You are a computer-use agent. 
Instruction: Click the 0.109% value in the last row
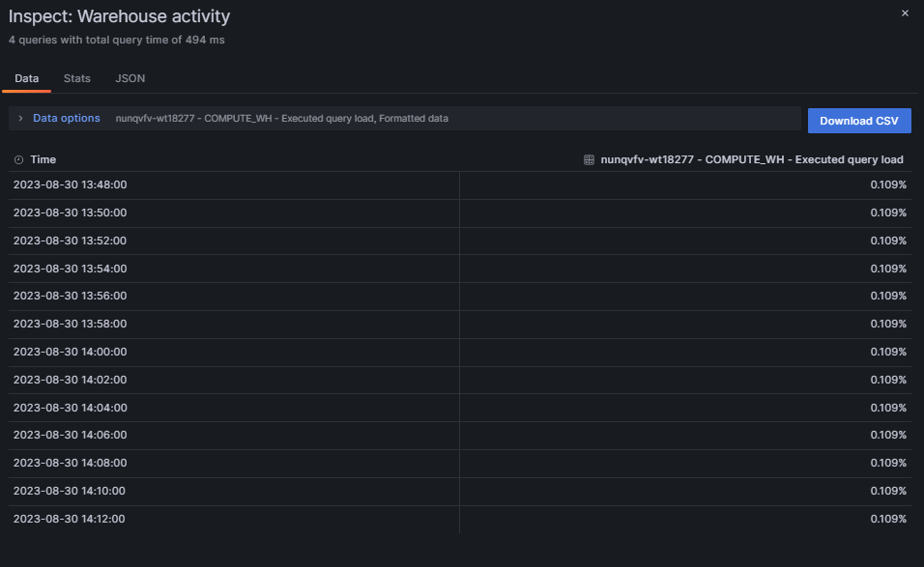[x=889, y=519]
